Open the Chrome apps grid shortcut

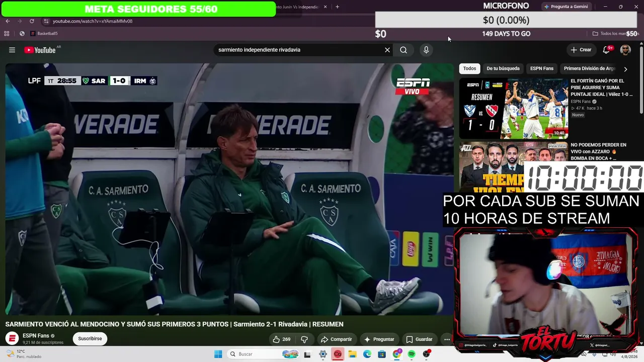point(7,34)
